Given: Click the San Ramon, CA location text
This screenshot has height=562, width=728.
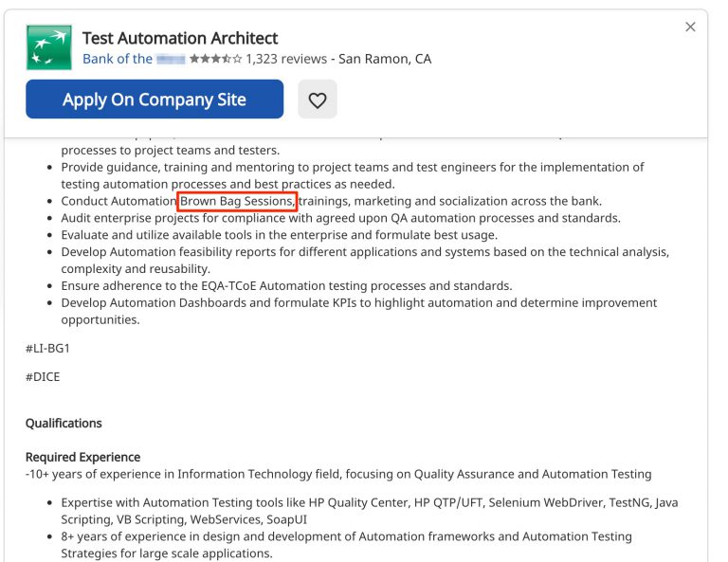Looking at the screenshot, I should pyautogui.click(x=385, y=59).
